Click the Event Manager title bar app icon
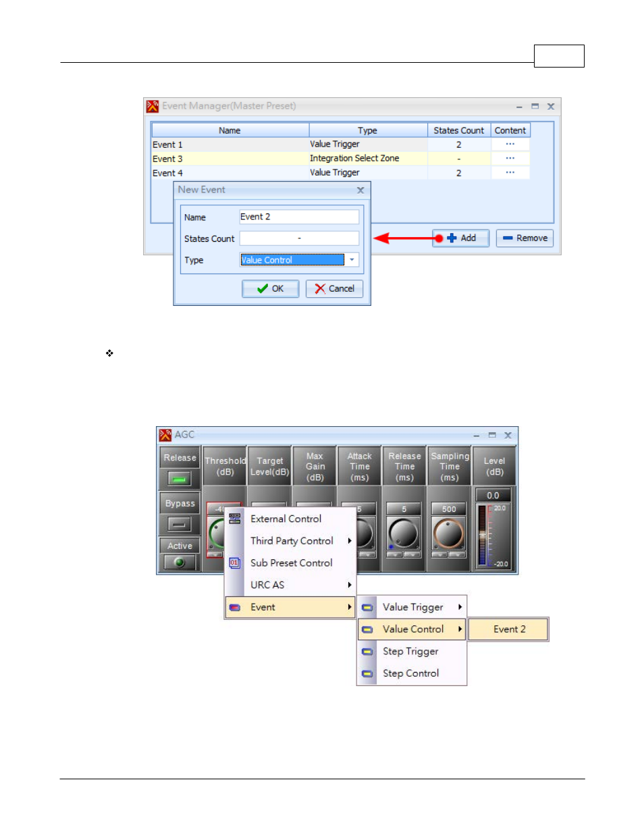644x834 pixels. point(153,106)
